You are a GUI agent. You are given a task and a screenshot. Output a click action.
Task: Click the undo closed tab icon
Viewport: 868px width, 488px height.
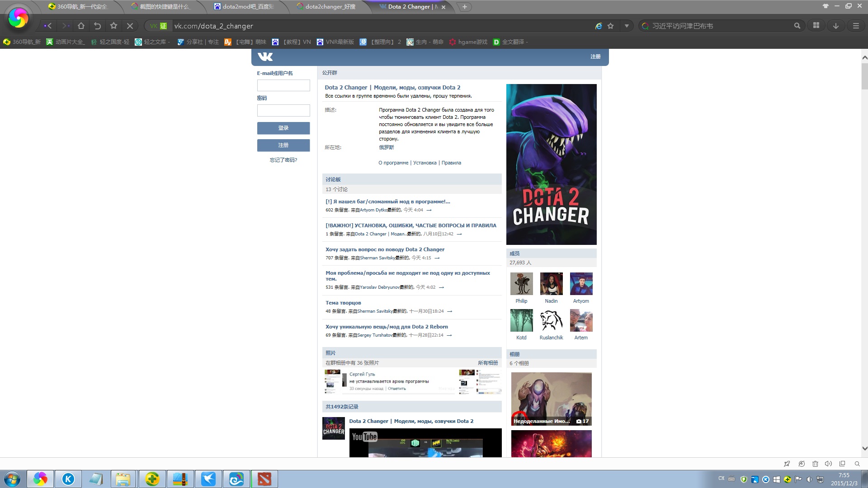97,26
